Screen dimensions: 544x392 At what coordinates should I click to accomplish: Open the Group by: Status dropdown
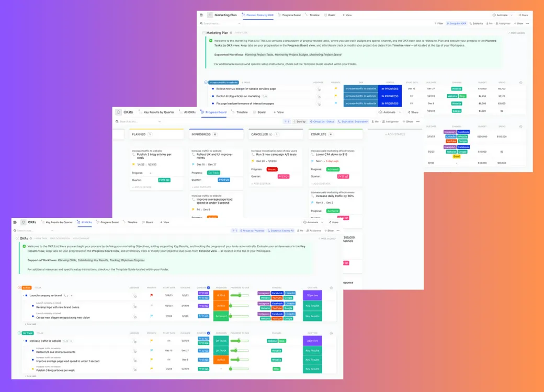(x=322, y=122)
